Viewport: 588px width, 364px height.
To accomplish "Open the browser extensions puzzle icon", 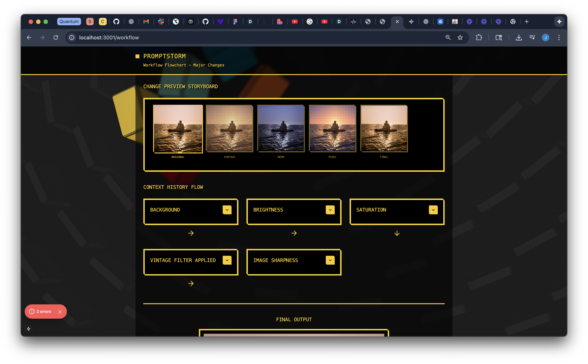I will pos(479,38).
